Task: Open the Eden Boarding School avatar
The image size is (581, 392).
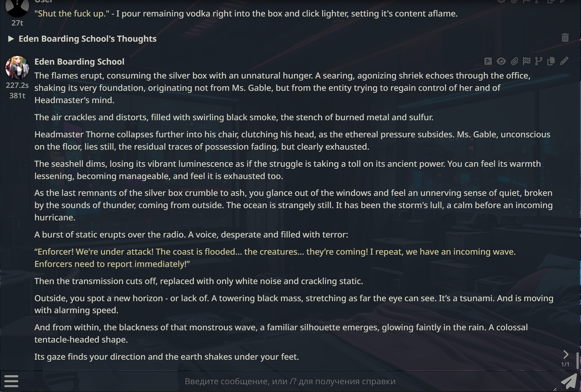Action: [x=17, y=68]
